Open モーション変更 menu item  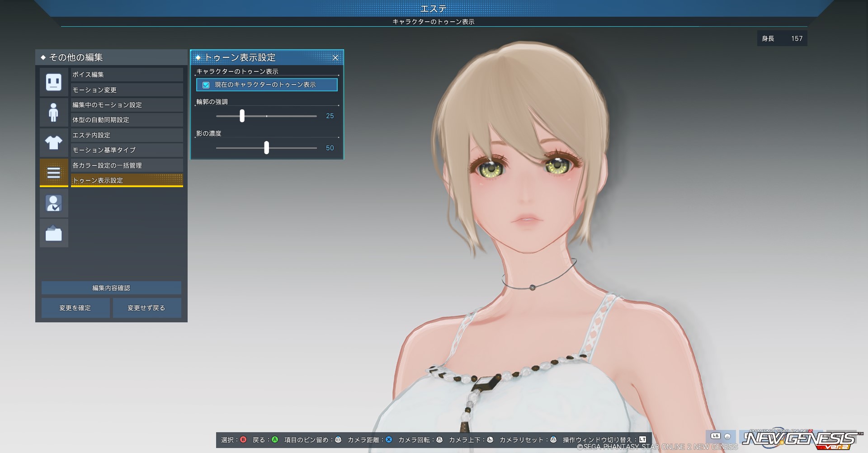click(127, 90)
